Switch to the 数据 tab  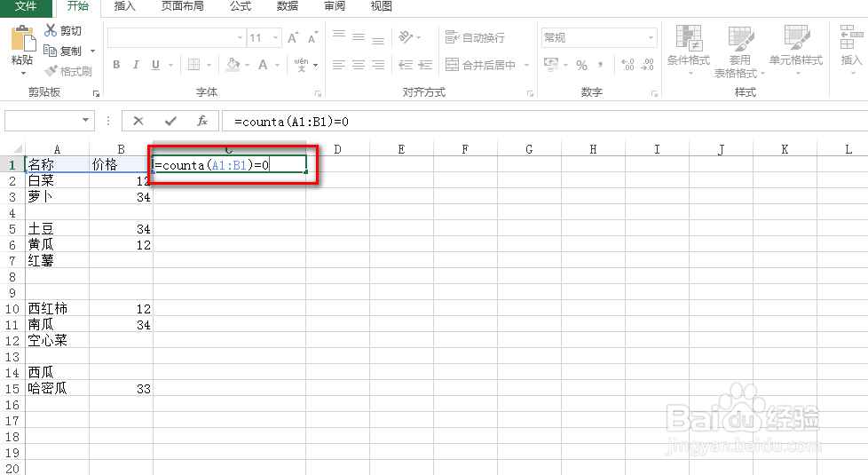288,6
